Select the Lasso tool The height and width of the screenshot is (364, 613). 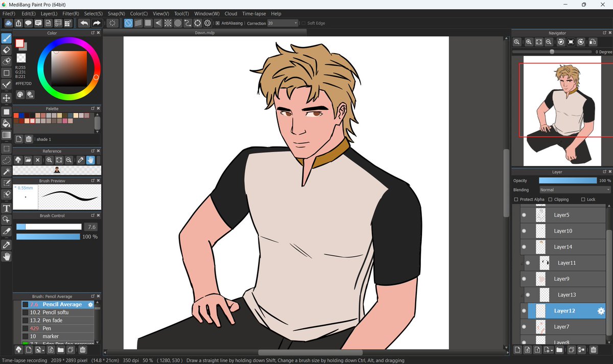click(x=6, y=160)
